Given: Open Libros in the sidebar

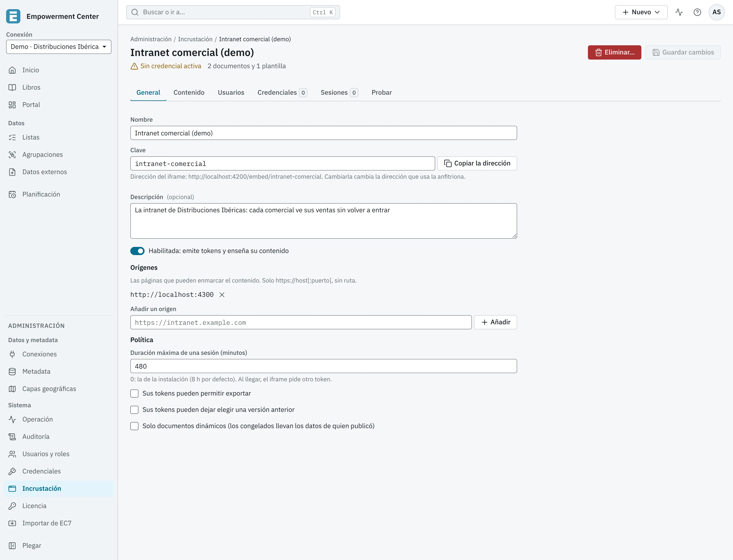Looking at the screenshot, I should 59,87.
